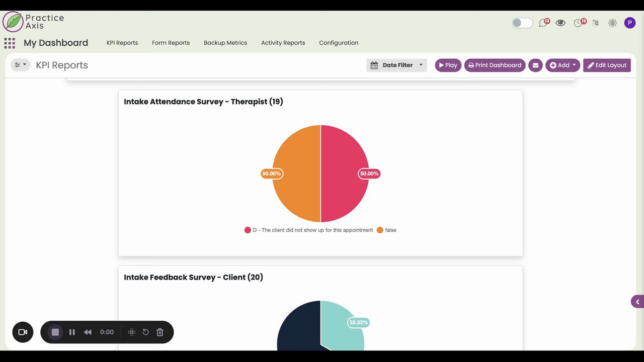Click the 33.33% data label
Image resolution: width=644 pixels, height=362 pixels.
pyautogui.click(x=358, y=322)
